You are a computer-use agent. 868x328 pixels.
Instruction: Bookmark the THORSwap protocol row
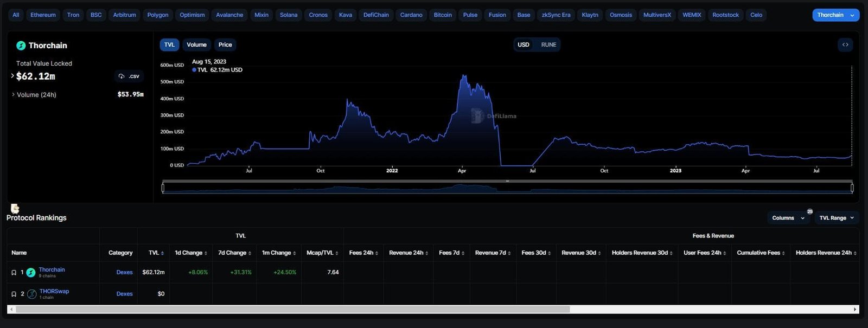[x=14, y=294]
